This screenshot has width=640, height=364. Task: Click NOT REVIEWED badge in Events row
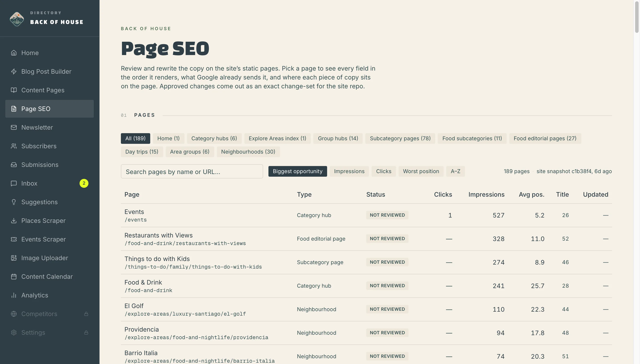[x=387, y=215]
